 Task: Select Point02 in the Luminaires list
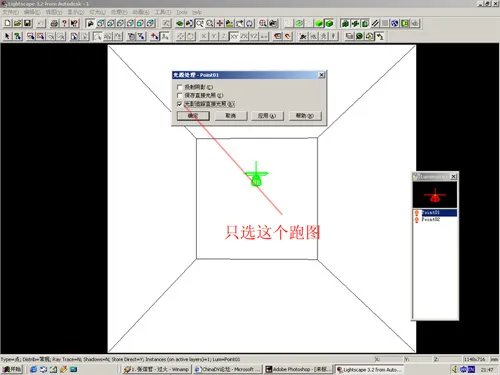tap(435, 219)
